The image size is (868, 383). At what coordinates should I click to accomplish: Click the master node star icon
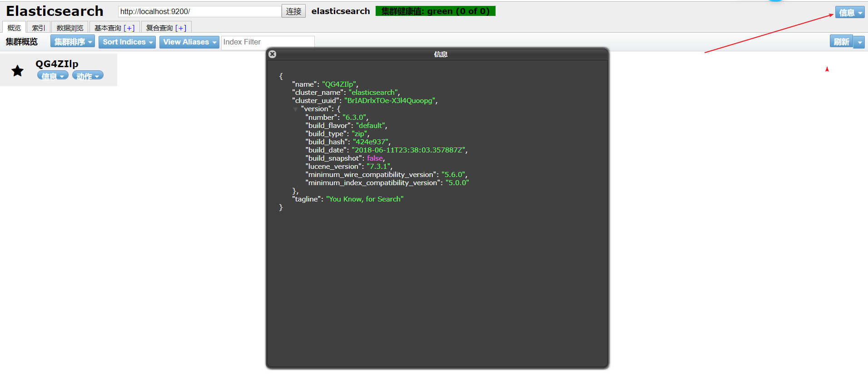[x=18, y=71]
